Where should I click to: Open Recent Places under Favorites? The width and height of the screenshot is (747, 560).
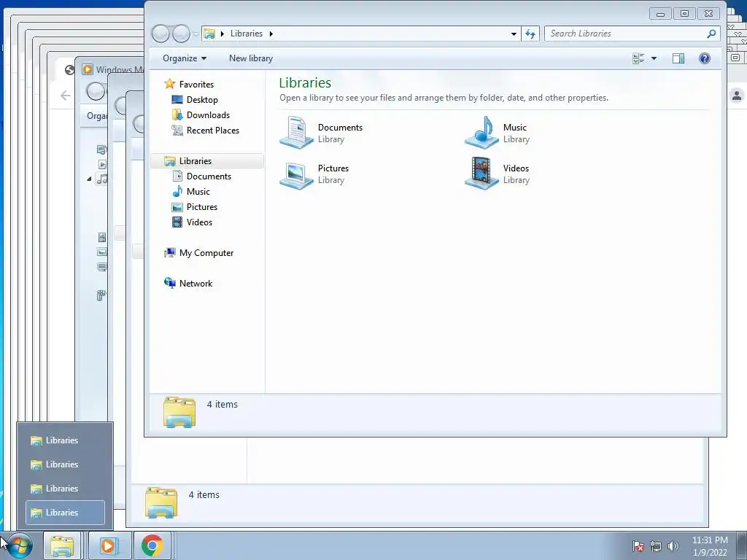tap(205, 130)
